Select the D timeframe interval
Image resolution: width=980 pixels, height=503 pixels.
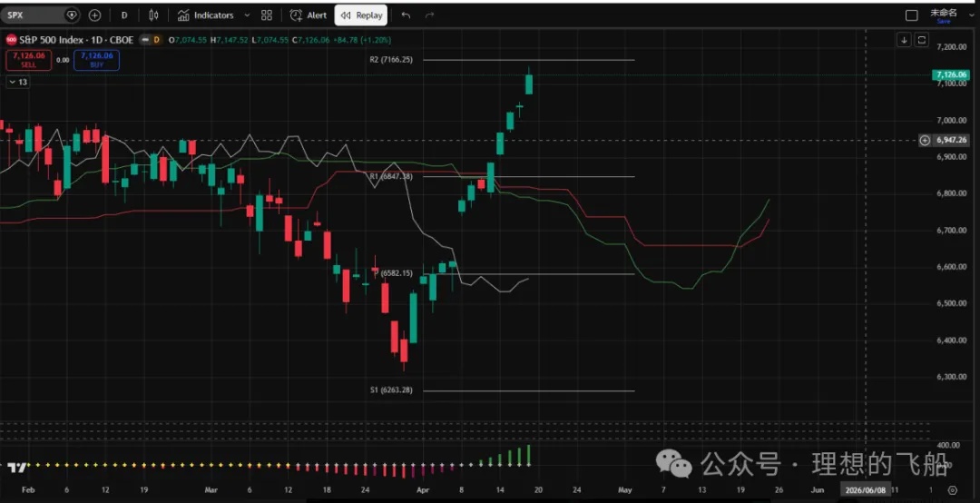click(x=124, y=15)
